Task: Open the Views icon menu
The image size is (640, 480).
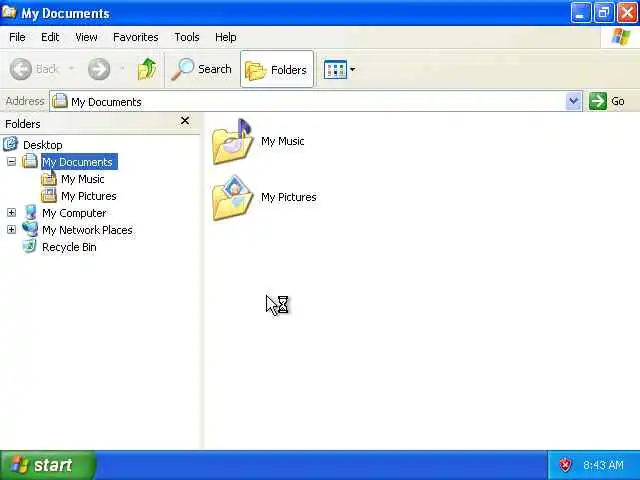Action: point(335,69)
